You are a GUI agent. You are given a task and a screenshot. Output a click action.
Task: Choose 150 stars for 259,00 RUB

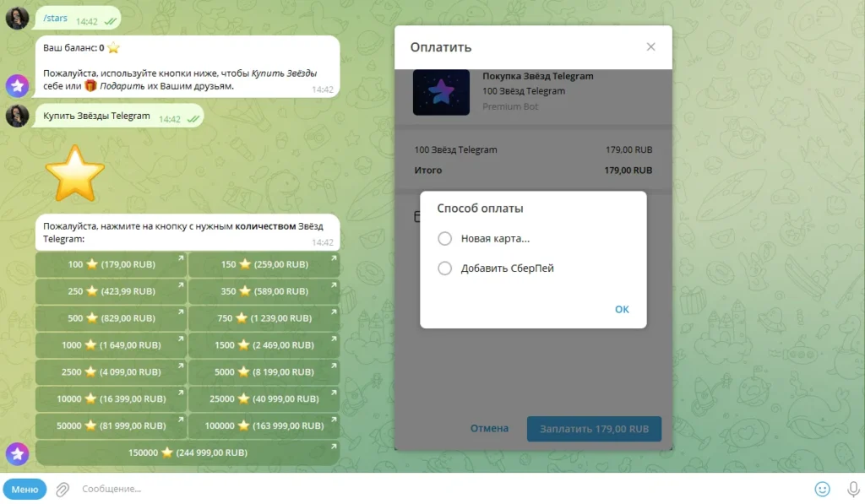coord(264,264)
